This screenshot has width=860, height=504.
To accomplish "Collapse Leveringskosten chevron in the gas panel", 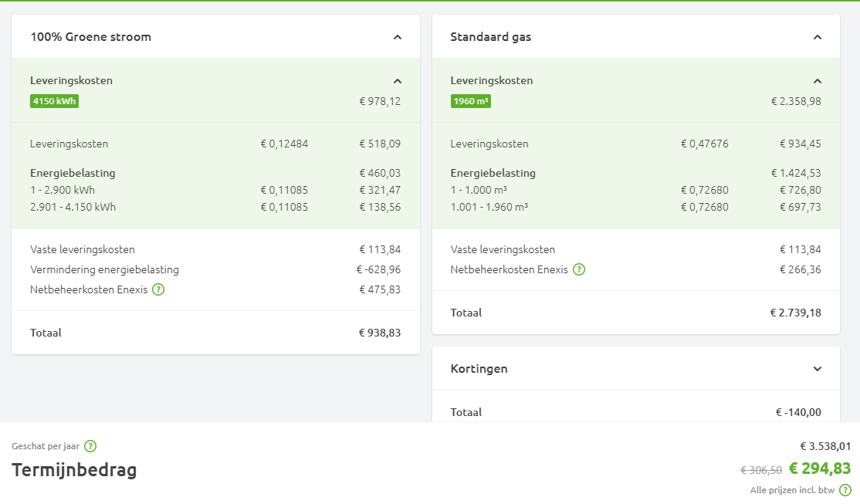I will coord(818,81).
